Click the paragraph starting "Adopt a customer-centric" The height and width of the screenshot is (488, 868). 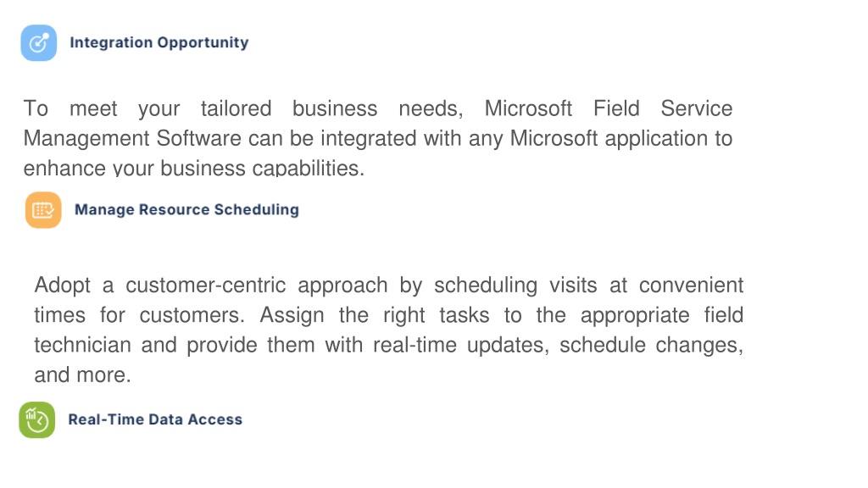pos(388,330)
